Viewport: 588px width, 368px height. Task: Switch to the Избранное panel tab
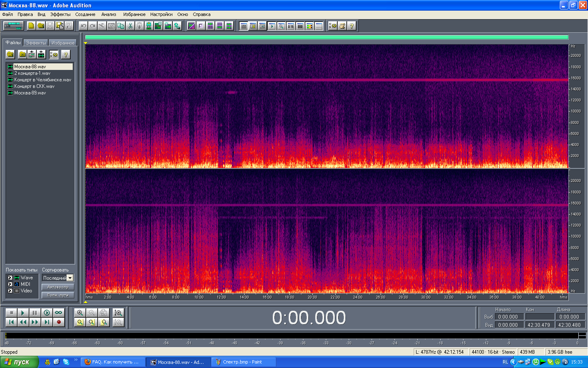point(62,43)
